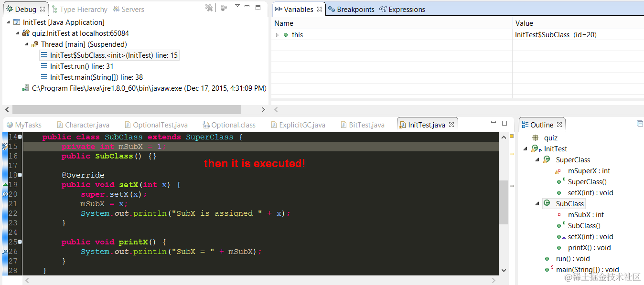Click the grayed view layout icon in Debug toolbar

coord(224,8)
